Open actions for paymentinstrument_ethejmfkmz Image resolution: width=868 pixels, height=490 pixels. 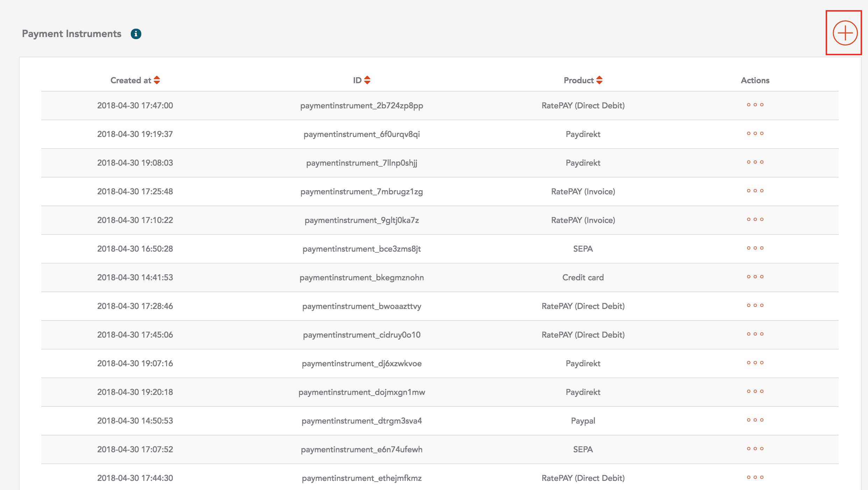(x=755, y=477)
